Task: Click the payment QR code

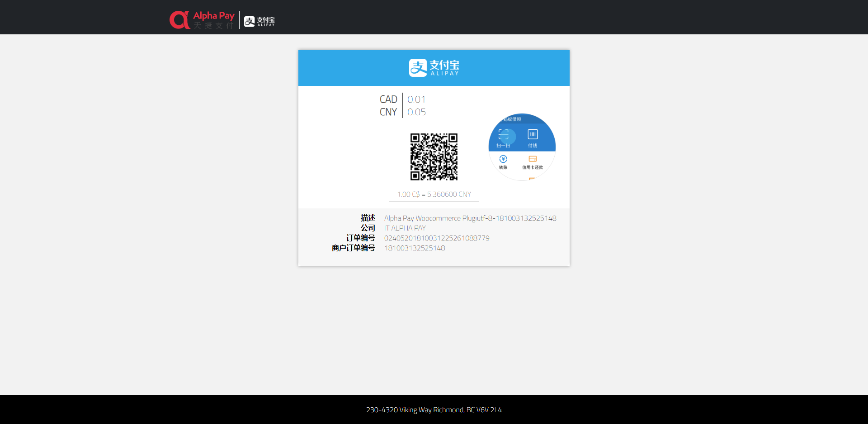Action: point(434,157)
